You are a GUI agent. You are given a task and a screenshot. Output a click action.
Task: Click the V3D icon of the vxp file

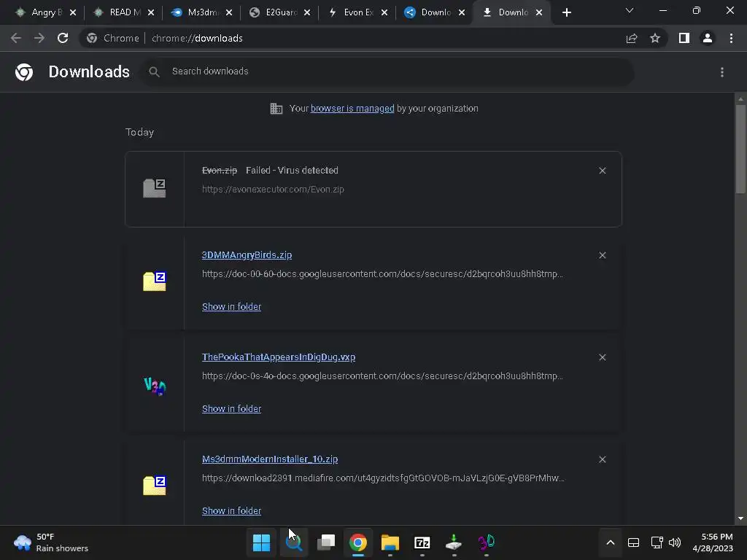155,386
